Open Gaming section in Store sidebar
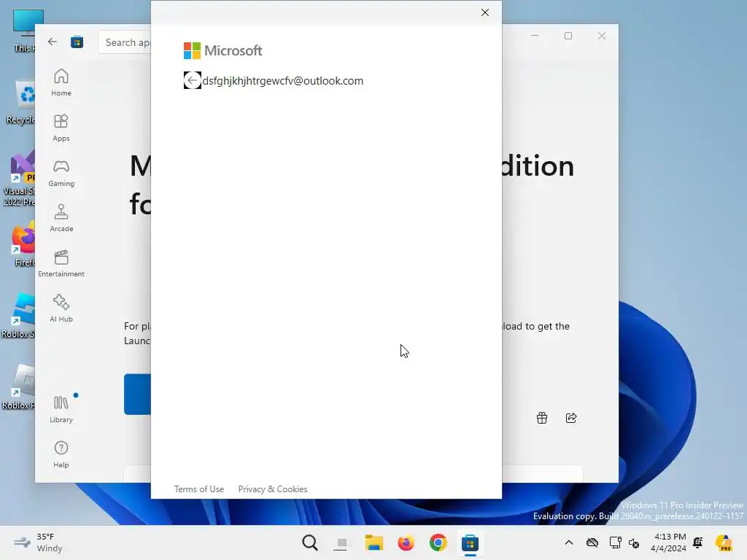This screenshot has width=747, height=560. tap(61, 173)
